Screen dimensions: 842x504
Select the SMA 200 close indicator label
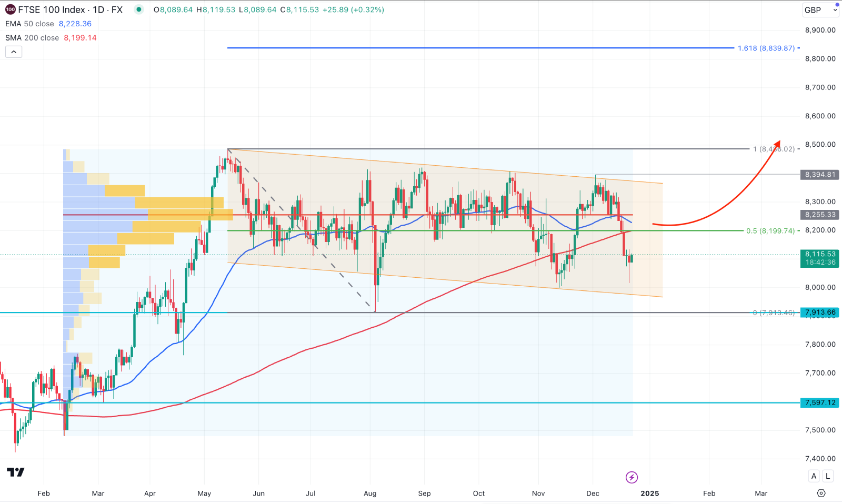click(32, 38)
